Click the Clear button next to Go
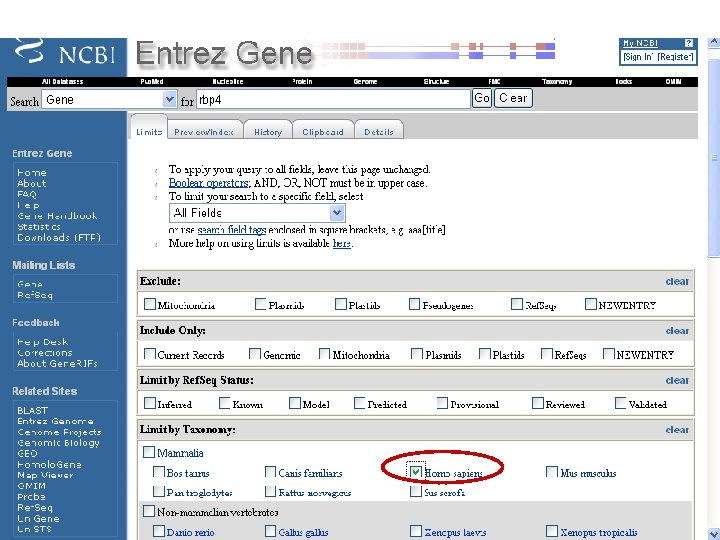The width and height of the screenshot is (720, 540). point(513,98)
